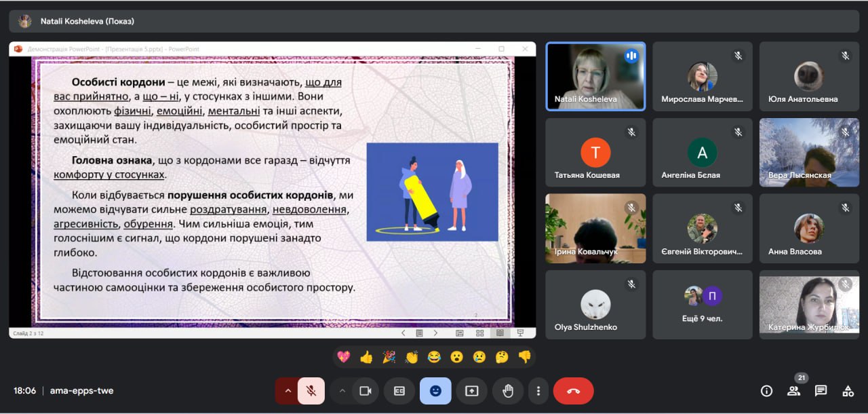Click the present screen button

pos(471,391)
